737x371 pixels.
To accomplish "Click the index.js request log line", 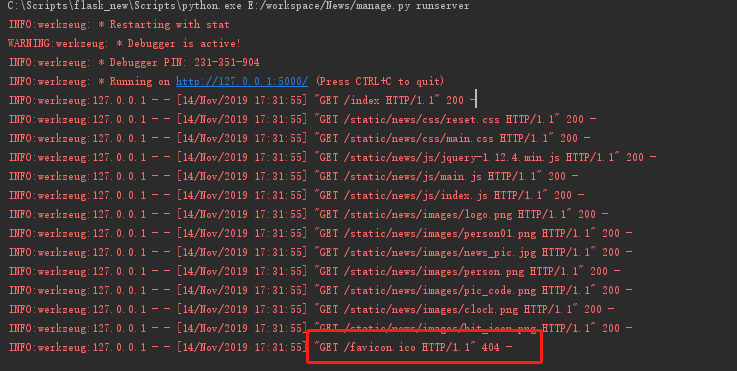I will pos(297,195).
